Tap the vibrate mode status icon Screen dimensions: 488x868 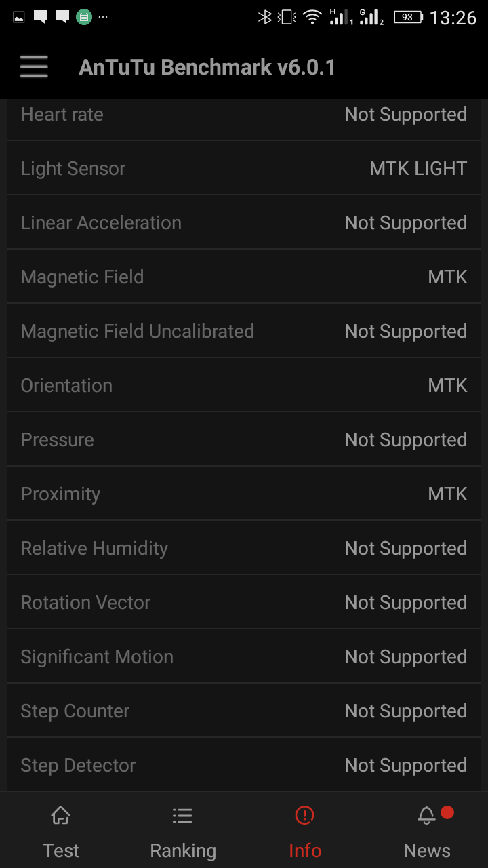click(x=288, y=18)
